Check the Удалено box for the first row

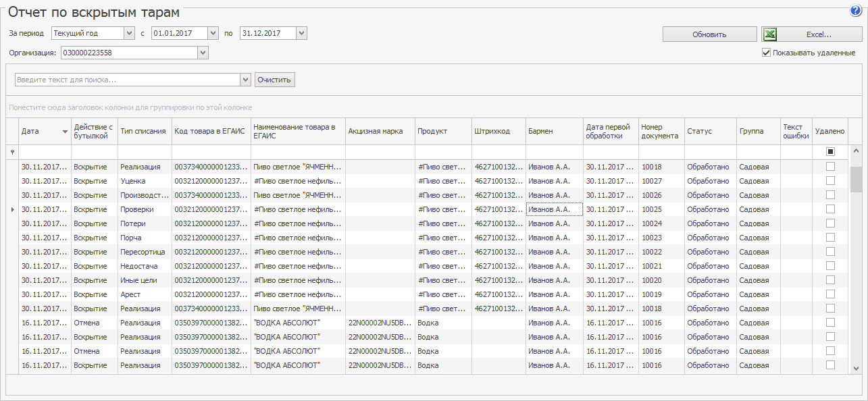[830, 167]
